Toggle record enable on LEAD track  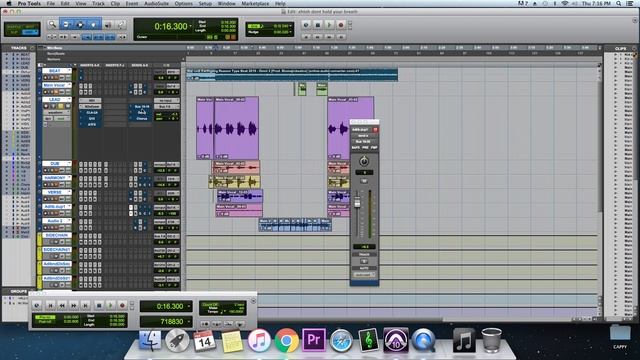click(46, 106)
